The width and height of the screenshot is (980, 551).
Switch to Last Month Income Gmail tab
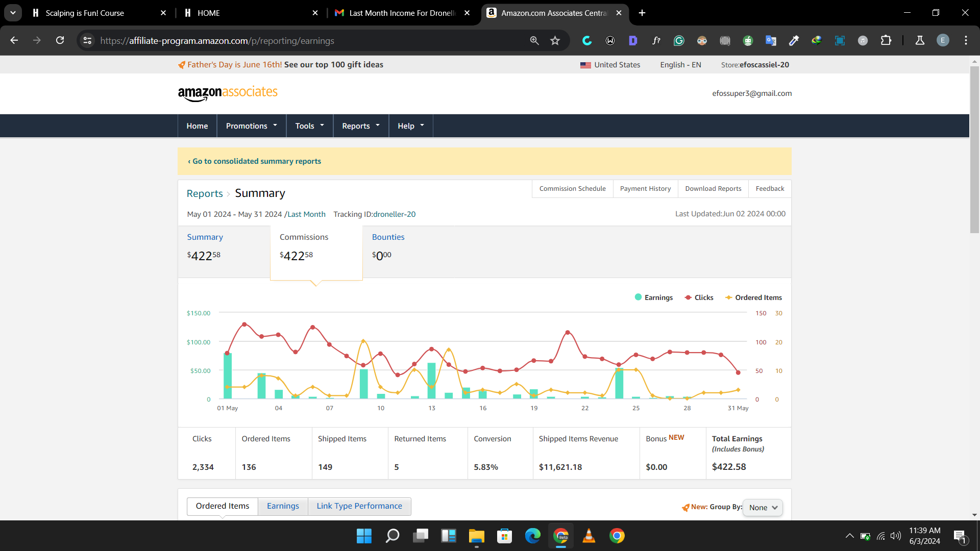click(x=402, y=13)
